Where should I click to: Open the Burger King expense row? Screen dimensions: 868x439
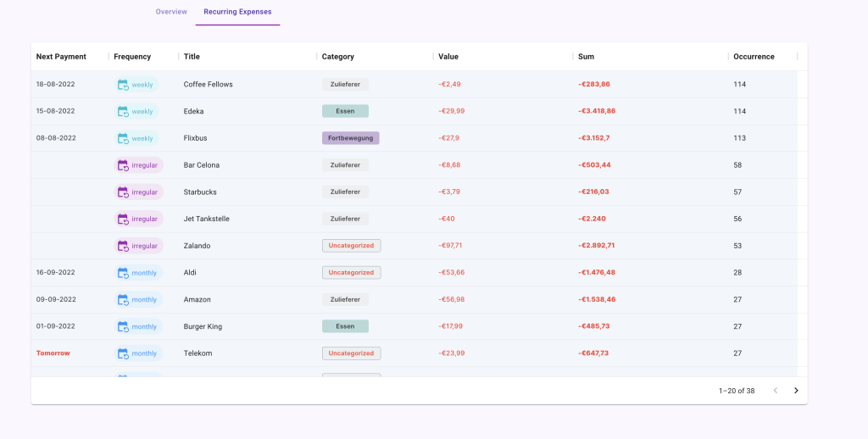tap(201, 326)
